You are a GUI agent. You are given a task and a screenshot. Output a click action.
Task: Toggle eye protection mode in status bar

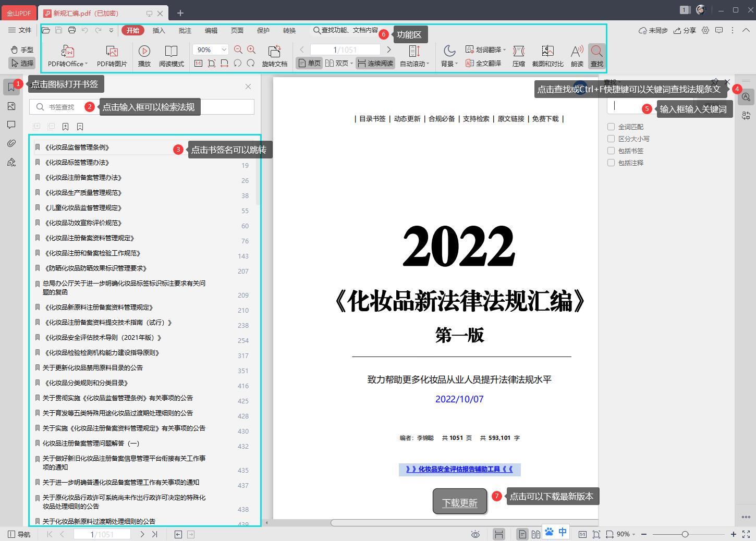475,534
